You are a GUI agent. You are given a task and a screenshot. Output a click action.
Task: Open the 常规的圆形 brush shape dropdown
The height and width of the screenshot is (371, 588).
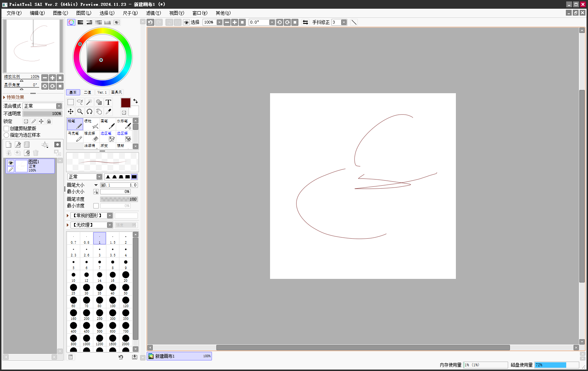point(91,215)
